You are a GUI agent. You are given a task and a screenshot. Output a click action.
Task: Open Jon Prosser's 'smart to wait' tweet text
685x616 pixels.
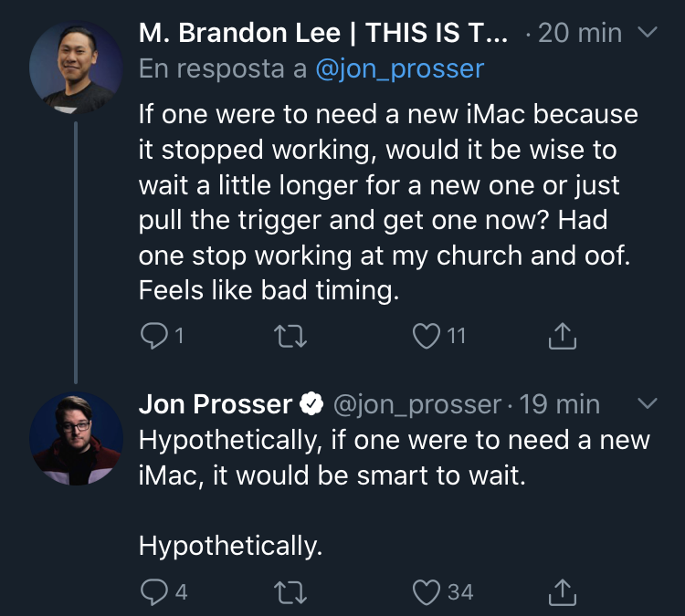point(394,458)
